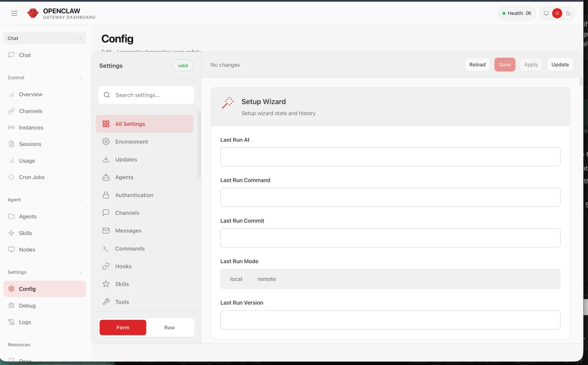The height and width of the screenshot is (365, 588).
Task: Open Cron Jobs
Action: (x=45, y=177)
